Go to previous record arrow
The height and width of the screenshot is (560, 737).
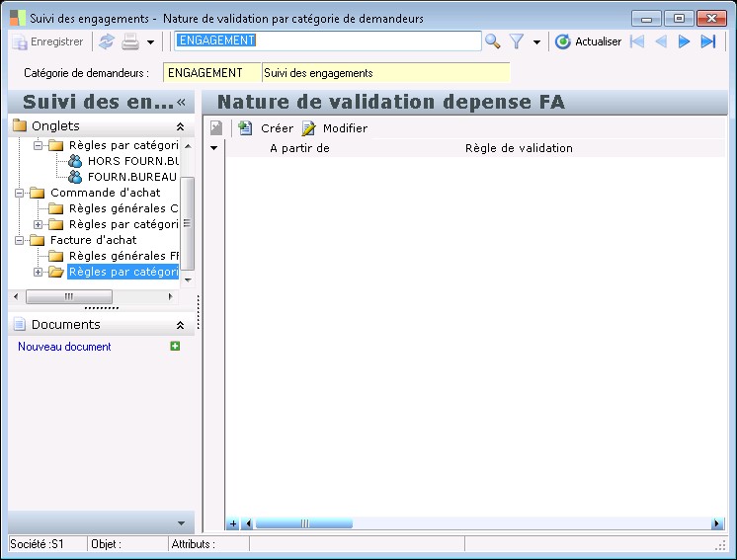tap(661, 41)
